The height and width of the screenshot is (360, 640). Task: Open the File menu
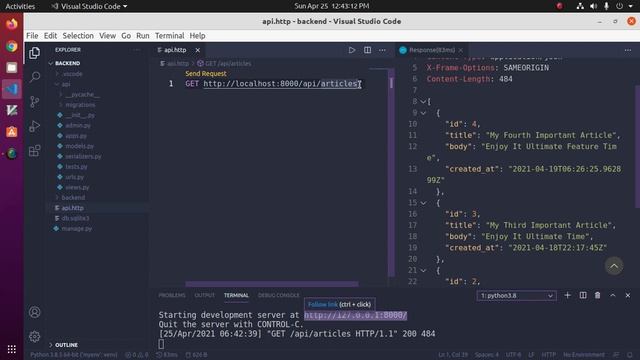pos(32,36)
